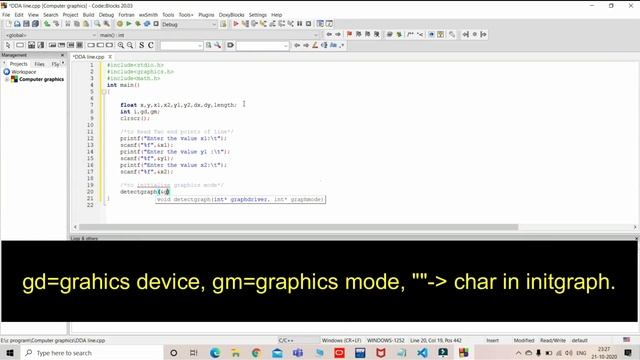640x360 pixels.
Task: Click the Rebuild toolbar icon
Action: pyautogui.click(x=147, y=24)
